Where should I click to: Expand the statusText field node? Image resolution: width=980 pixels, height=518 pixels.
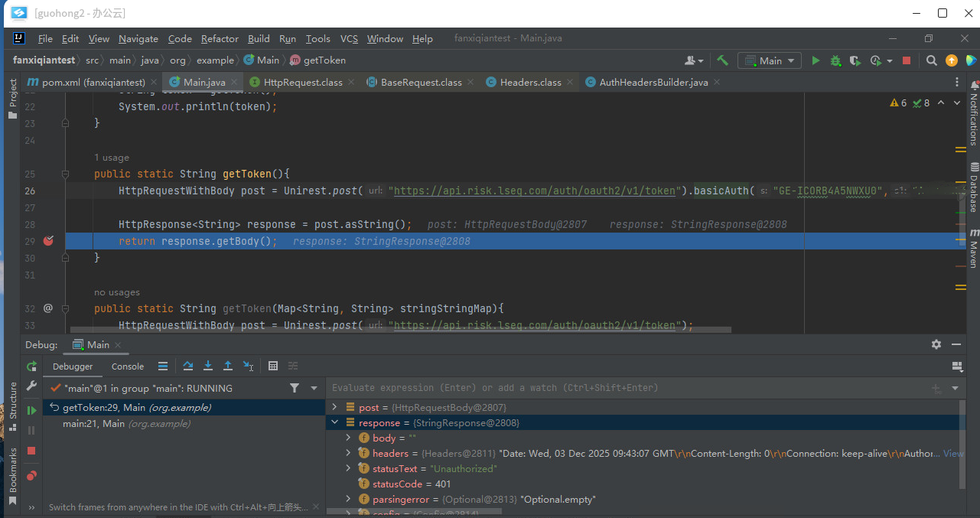click(349, 469)
